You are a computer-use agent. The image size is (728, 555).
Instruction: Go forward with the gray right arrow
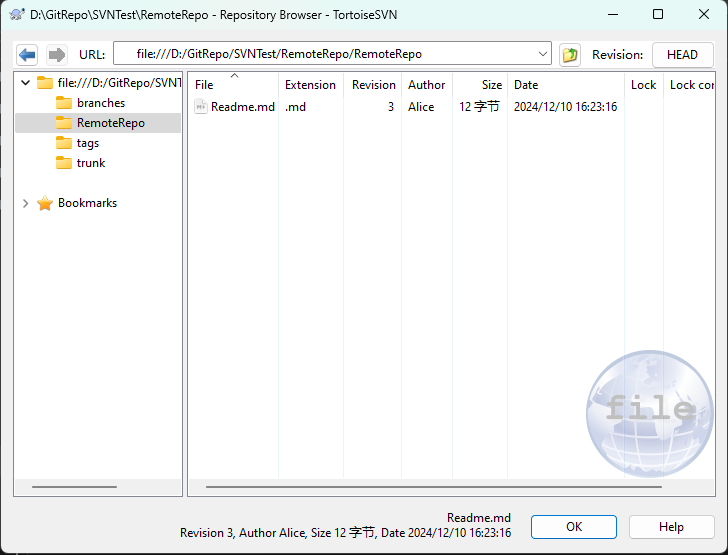coord(57,55)
